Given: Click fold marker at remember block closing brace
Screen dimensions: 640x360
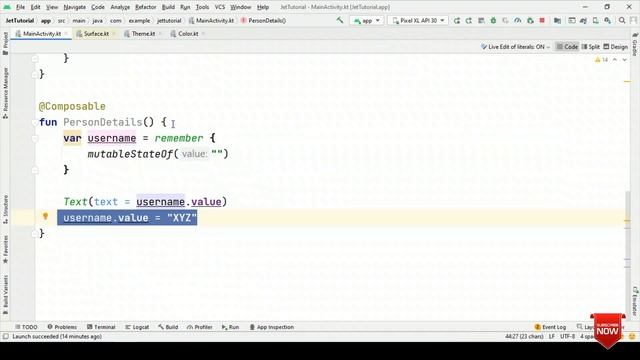Looking at the screenshot, I should coord(35,170).
